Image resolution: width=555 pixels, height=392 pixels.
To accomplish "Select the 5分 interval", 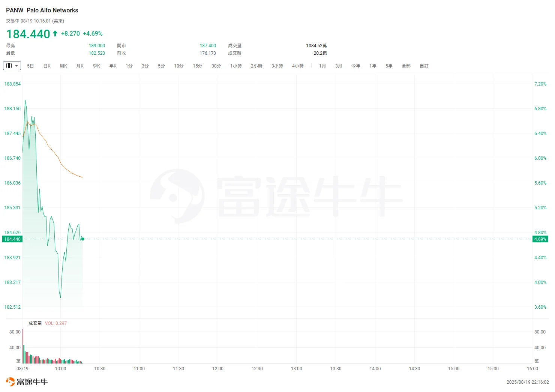I will (x=161, y=66).
